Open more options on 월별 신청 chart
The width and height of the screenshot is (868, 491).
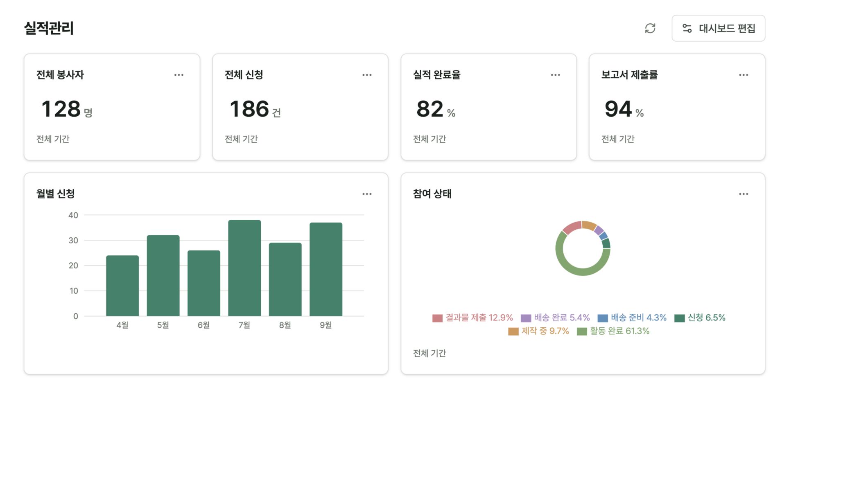pyautogui.click(x=367, y=194)
